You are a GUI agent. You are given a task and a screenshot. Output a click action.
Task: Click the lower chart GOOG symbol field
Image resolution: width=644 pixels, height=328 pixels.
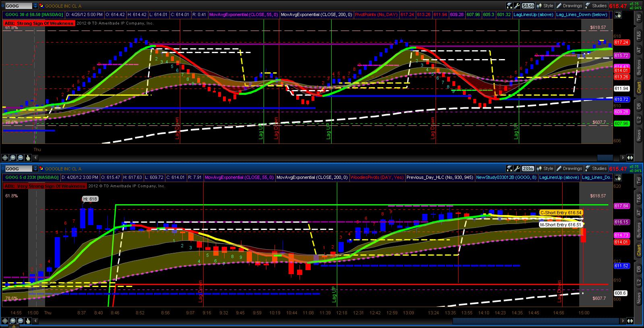click(x=18, y=169)
